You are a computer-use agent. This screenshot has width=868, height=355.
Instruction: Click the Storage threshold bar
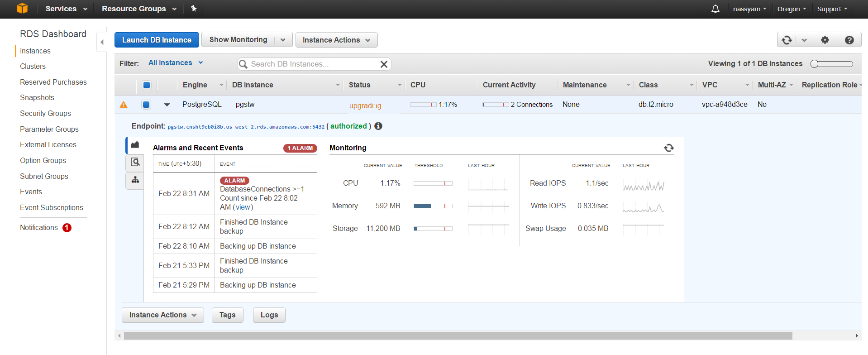pos(433,229)
